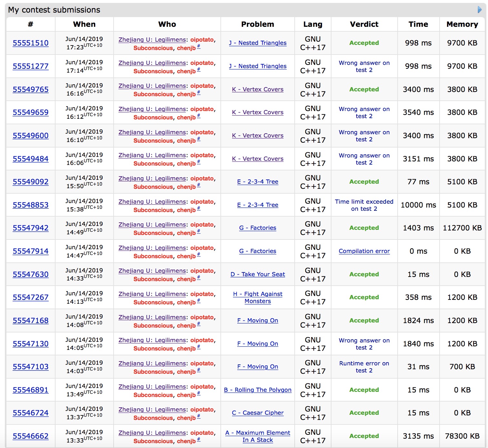Click the # mark beside chenjb in row 55551510

(198, 46)
